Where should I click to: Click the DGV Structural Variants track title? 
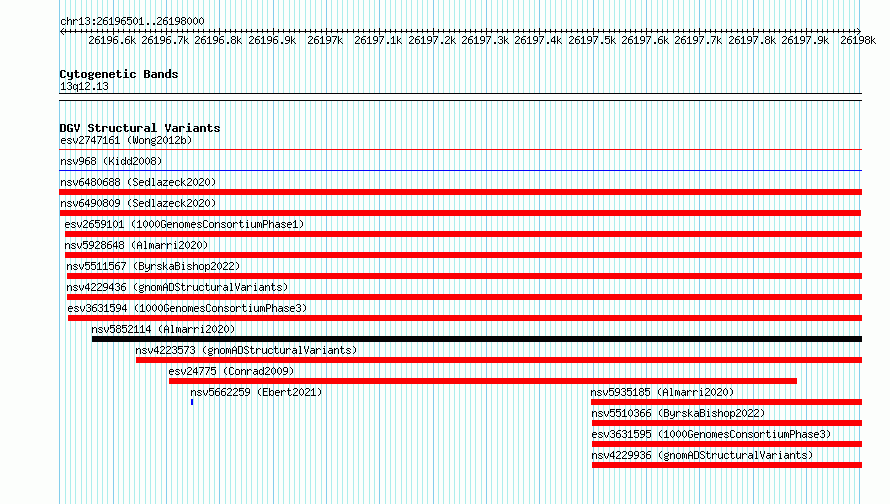140,128
